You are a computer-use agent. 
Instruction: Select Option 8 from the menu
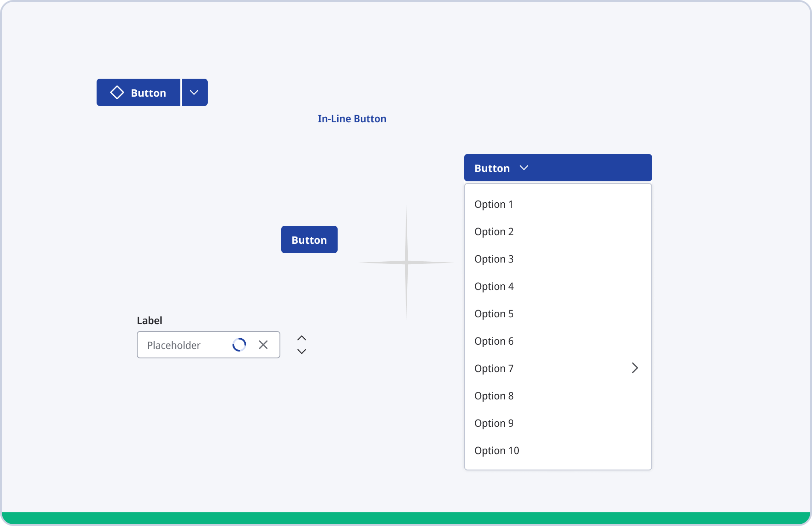(x=494, y=396)
